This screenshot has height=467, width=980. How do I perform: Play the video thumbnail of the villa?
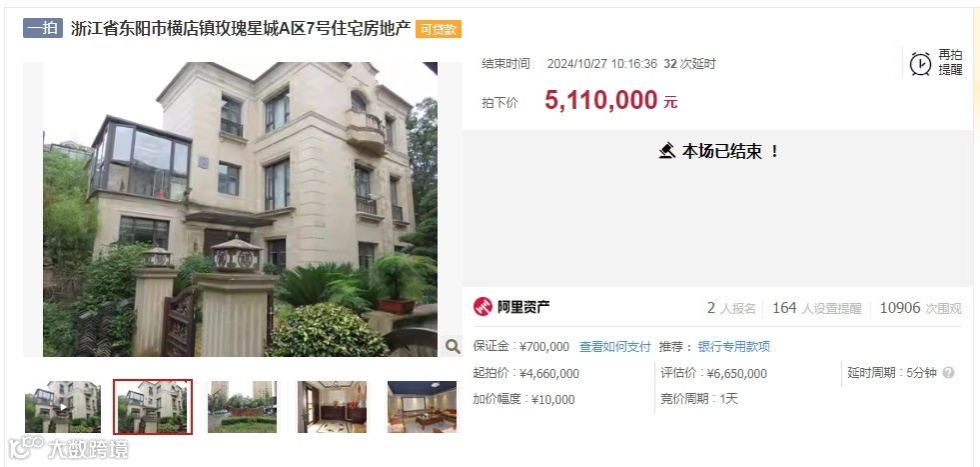[x=63, y=406]
